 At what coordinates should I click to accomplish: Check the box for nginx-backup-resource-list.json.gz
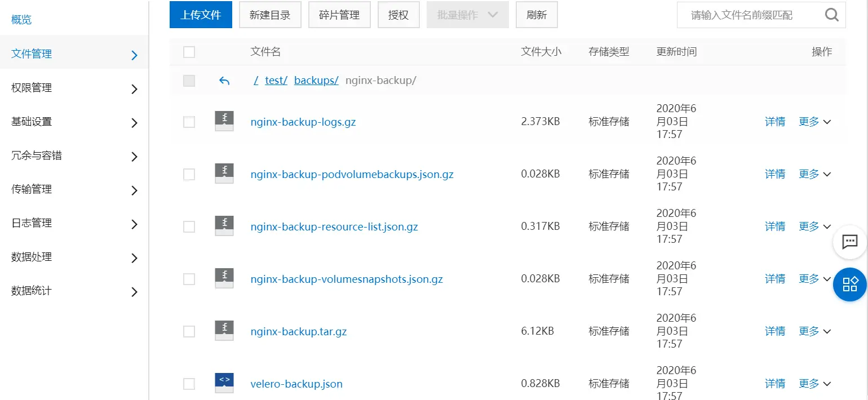click(189, 226)
